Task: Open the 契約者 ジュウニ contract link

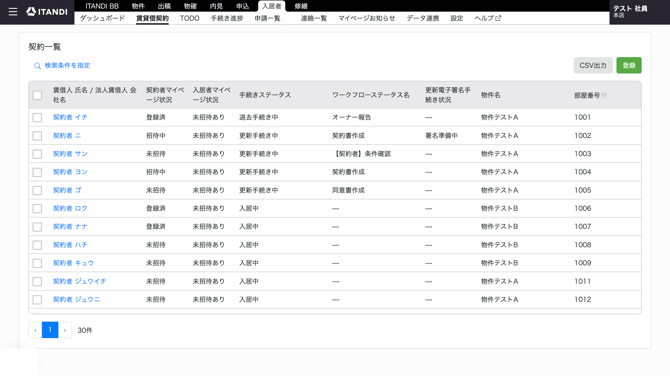Action: (x=76, y=299)
